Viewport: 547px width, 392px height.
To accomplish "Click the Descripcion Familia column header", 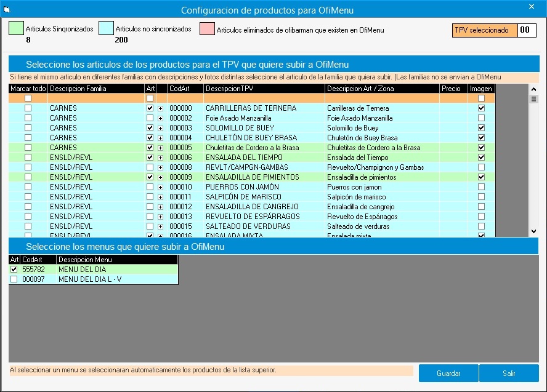I will click(96, 89).
